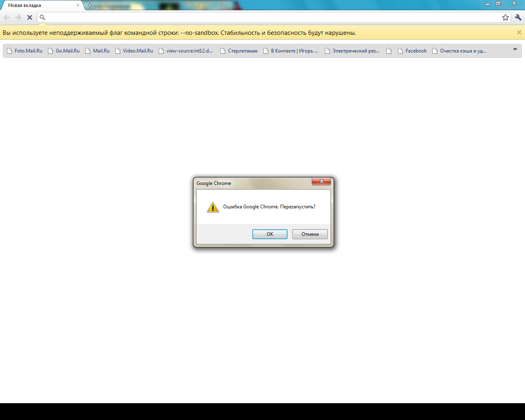Restore down the Chrome browser window
Screen dimensions: 525x420
(498, 3)
